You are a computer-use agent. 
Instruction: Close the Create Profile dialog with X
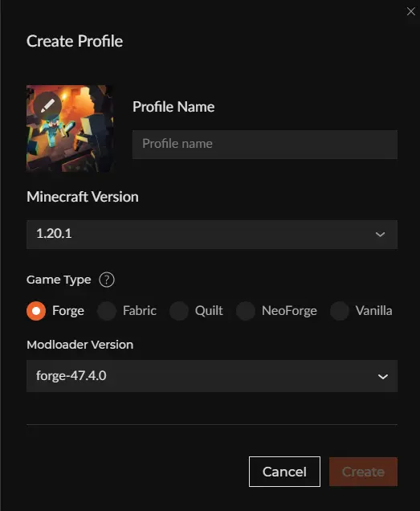pos(411,11)
